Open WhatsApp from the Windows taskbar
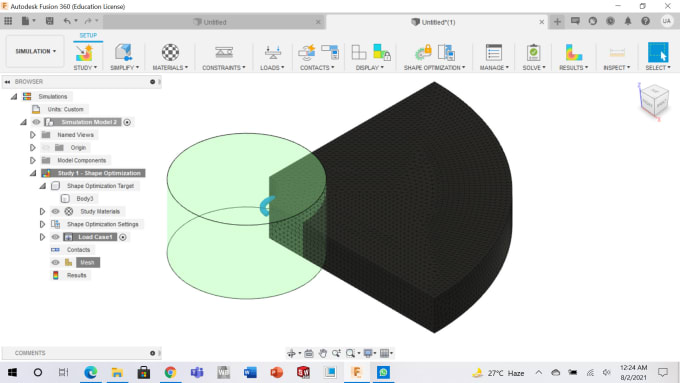 point(383,373)
